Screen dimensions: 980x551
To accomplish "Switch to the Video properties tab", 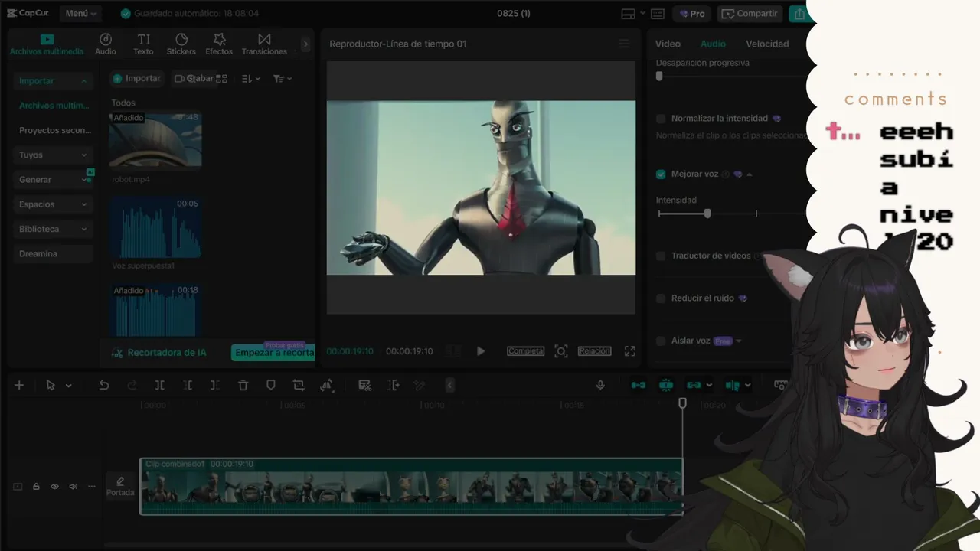I will [x=668, y=44].
